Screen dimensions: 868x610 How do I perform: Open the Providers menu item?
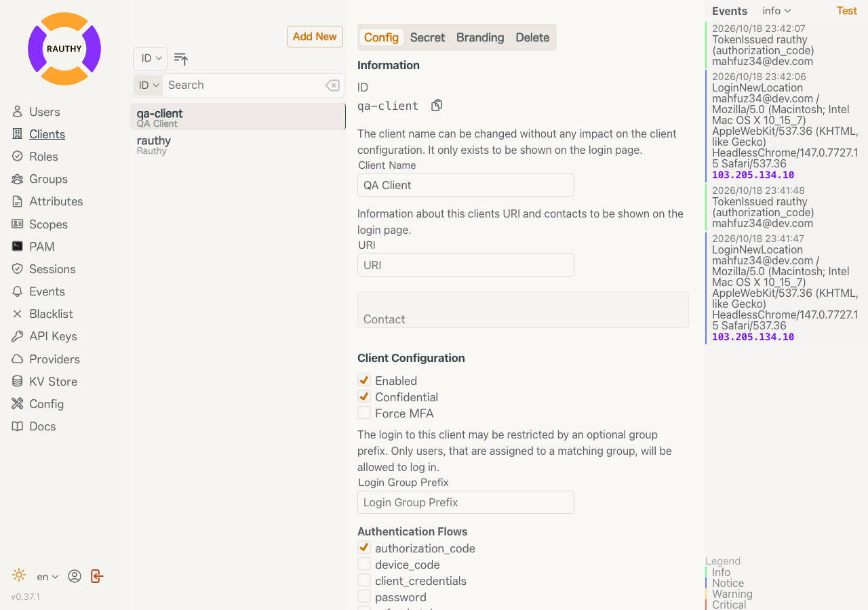tap(54, 359)
